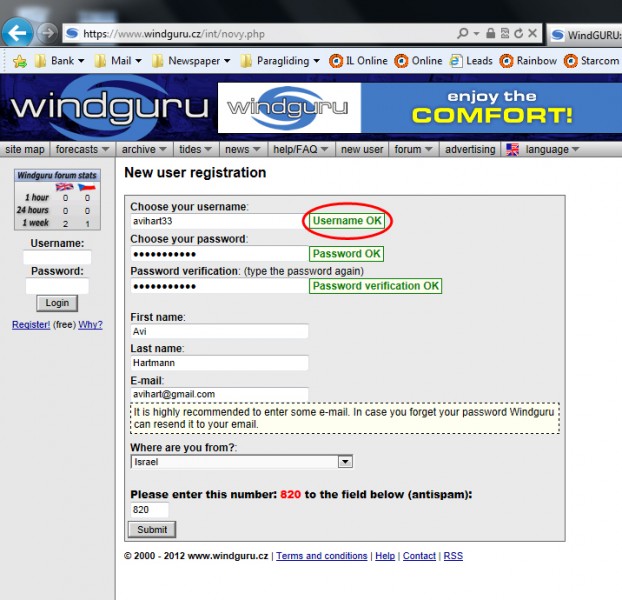Click the Choose your password field

click(x=219, y=254)
